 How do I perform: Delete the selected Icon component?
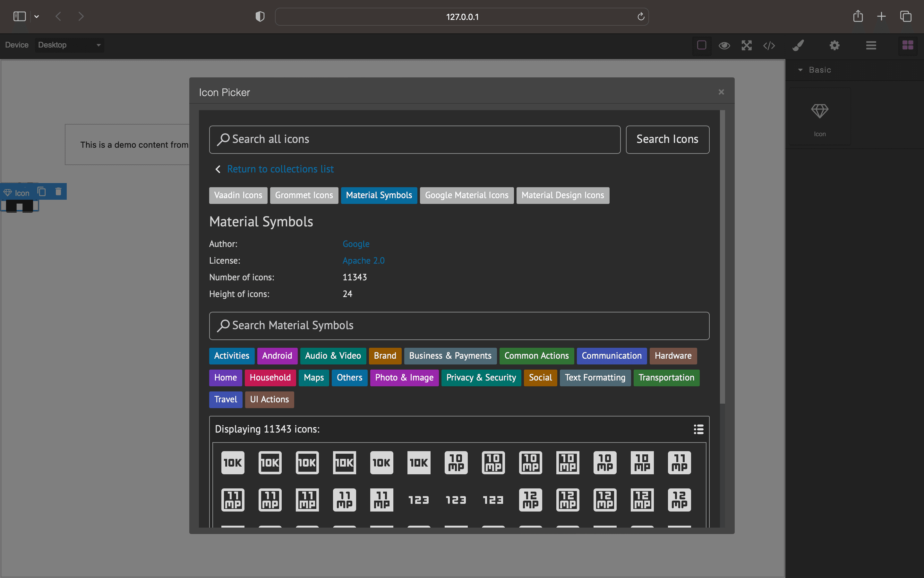pos(58,191)
